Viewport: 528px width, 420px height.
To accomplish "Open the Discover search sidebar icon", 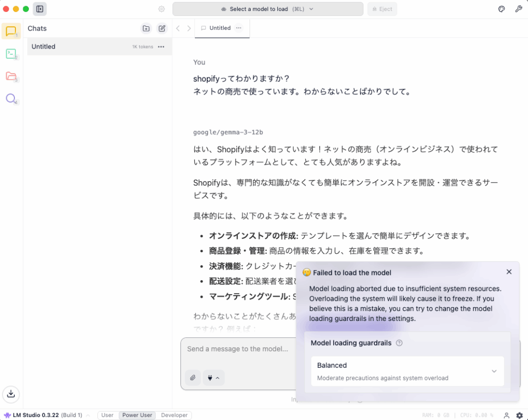I will [11, 99].
